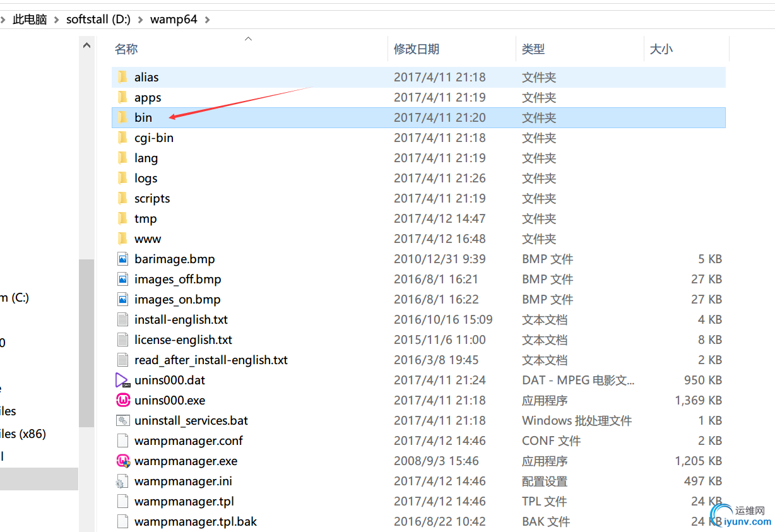775x532 pixels.
Task: Select the "alias" folder name
Action: (x=146, y=77)
